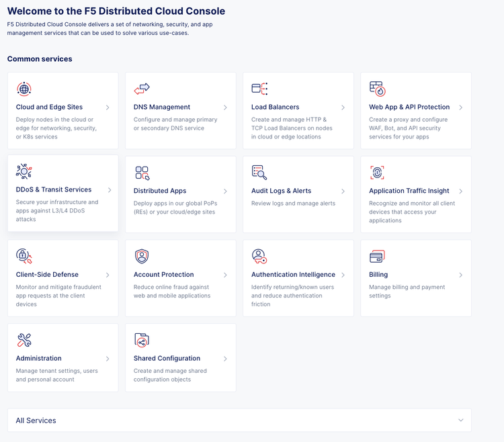Click the Load Balancers icon
The height and width of the screenshot is (442, 504).
coord(259,89)
